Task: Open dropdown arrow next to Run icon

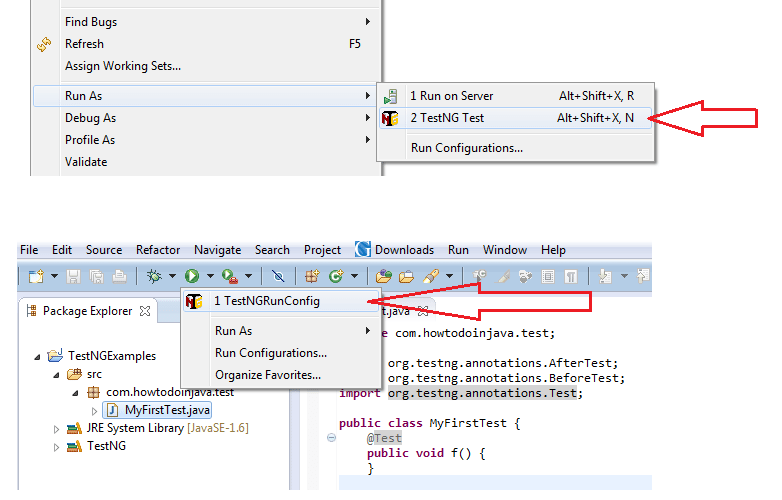Action: (x=210, y=276)
